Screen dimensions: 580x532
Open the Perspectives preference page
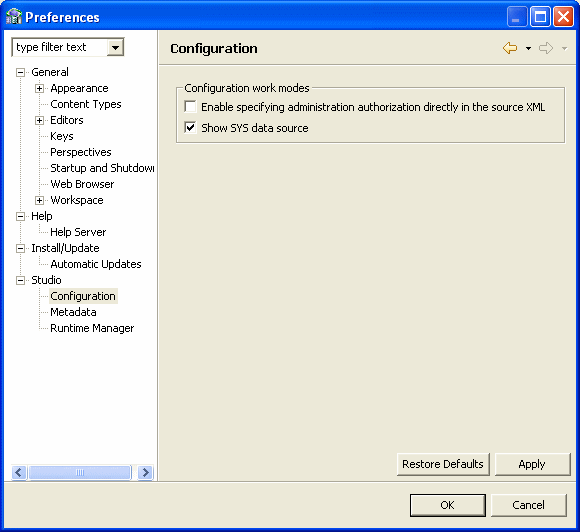click(x=81, y=152)
